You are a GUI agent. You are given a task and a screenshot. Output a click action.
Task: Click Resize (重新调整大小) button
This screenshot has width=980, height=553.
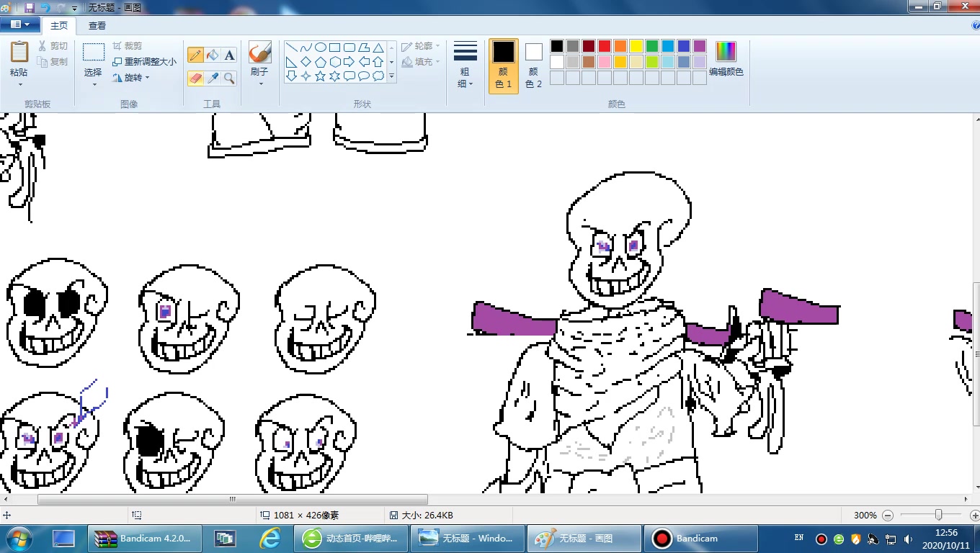pos(144,62)
